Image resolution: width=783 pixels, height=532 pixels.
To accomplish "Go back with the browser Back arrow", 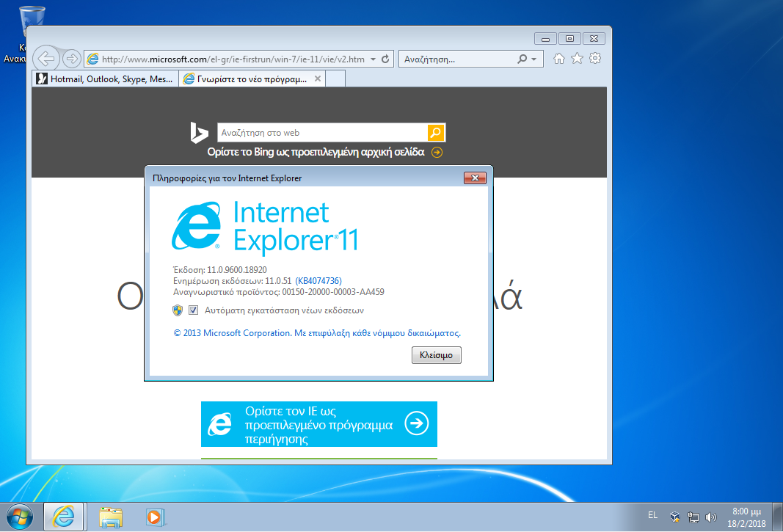I will [46, 59].
